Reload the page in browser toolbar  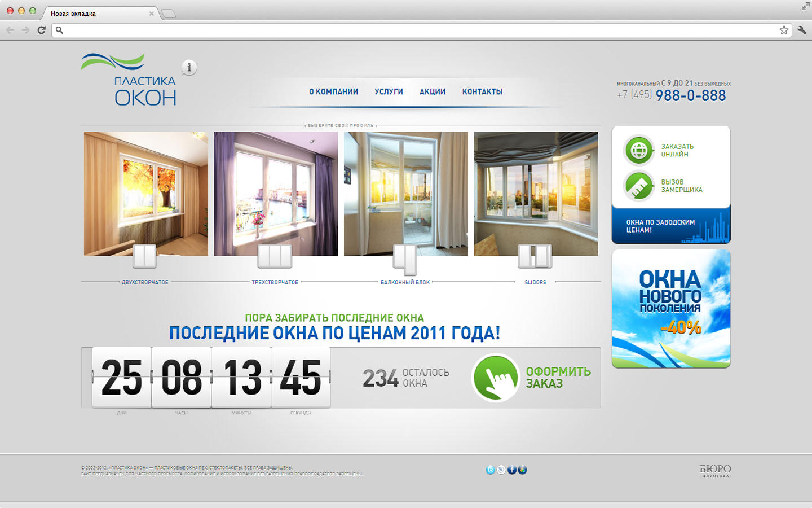(41, 30)
